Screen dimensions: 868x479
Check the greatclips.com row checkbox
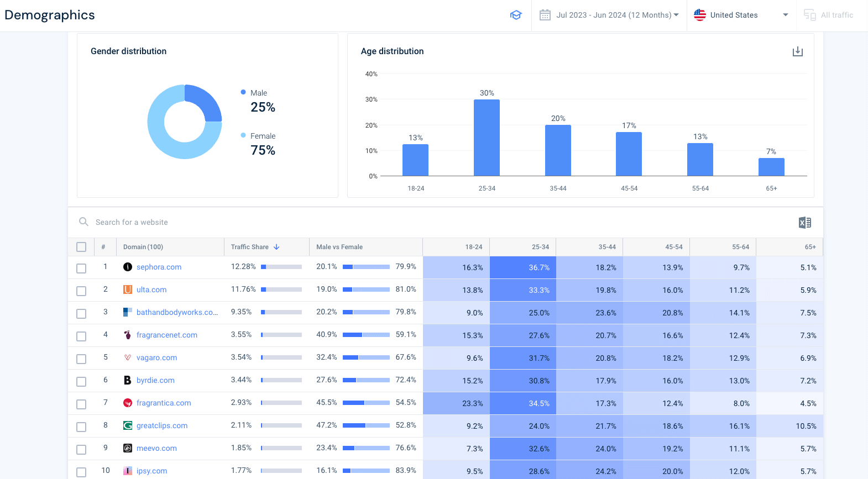(81, 427)
